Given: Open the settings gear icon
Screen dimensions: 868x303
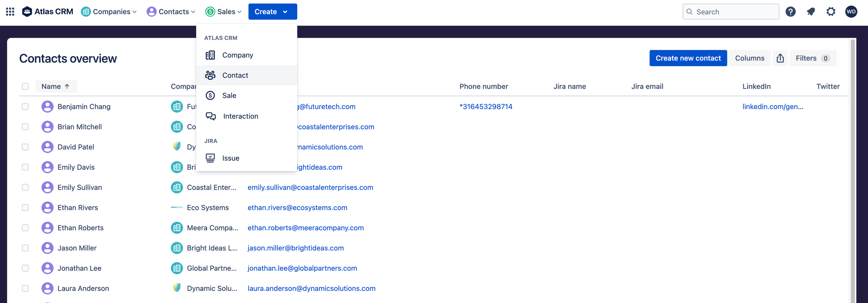Looking at the screenshot, I should coord(831,12).
